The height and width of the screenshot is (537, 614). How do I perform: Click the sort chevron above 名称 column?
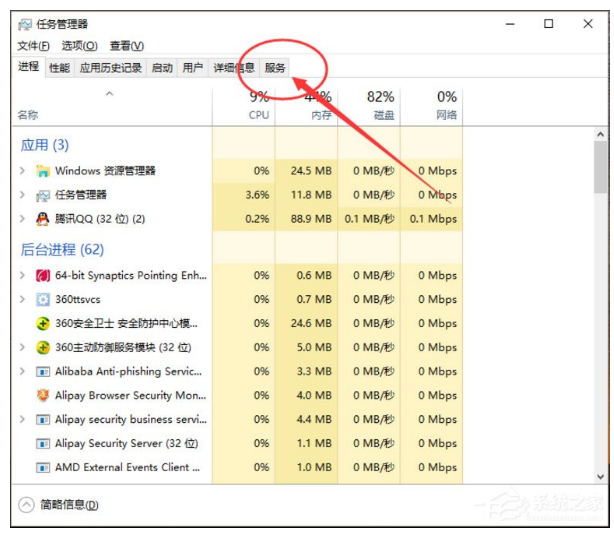[110, 94]
